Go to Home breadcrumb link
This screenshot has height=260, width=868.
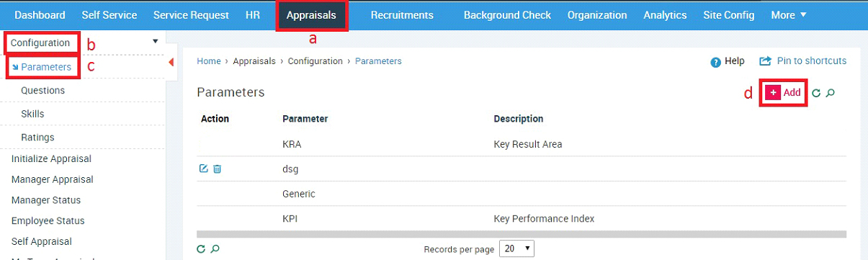click(x=209, y=61)
